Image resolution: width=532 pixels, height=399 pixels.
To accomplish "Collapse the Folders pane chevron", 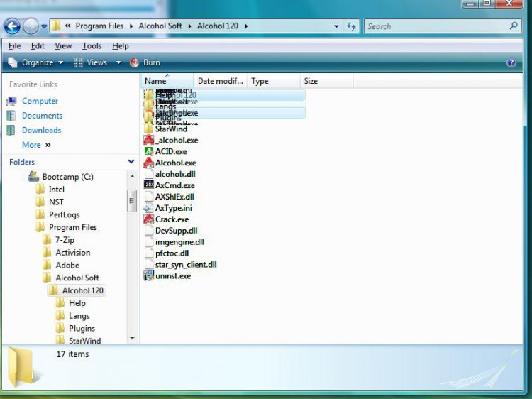I will [x=131, y=162].
